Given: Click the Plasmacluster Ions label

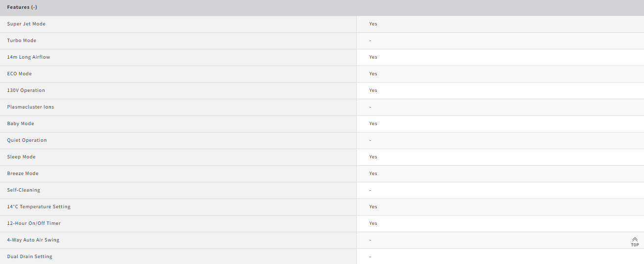Looking at the screenshot, I should click(x=30, y=107).
